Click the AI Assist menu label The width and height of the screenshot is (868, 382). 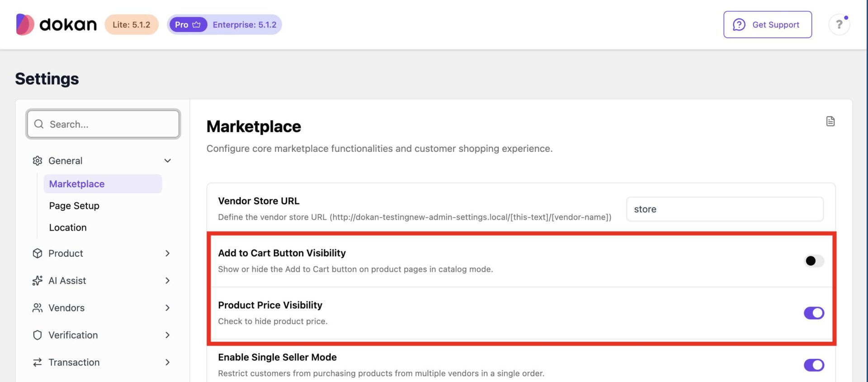(x=67, y=281)
